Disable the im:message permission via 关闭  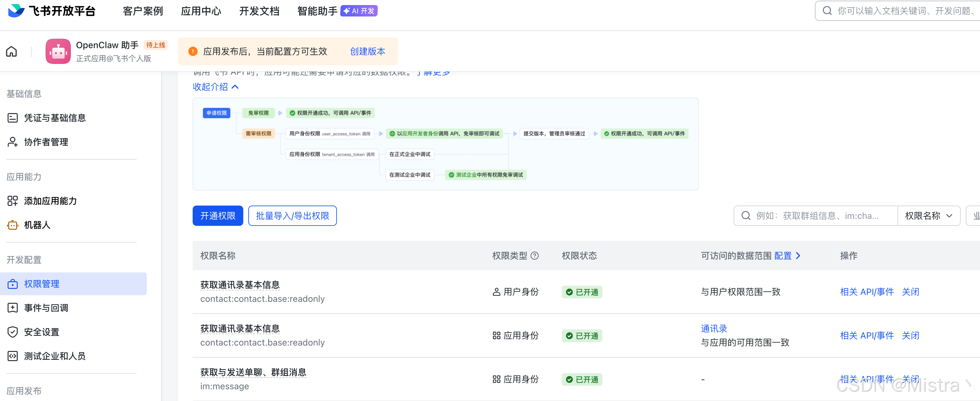(x=911, y=379)
